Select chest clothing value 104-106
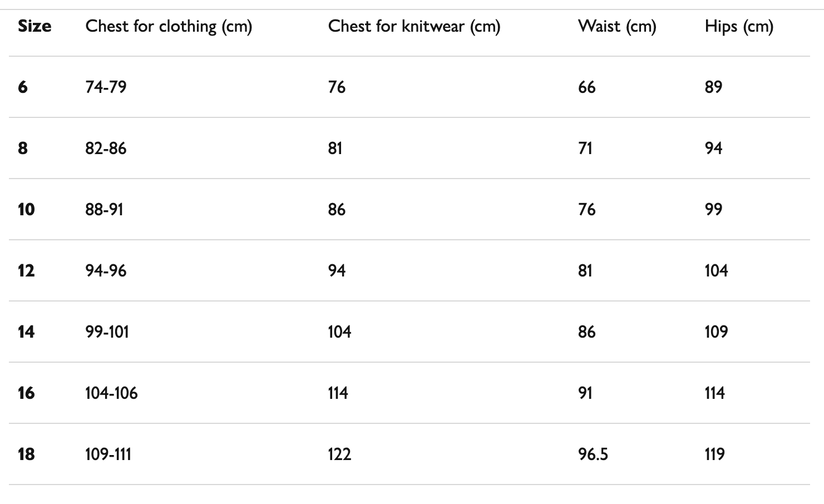 pos(111,393)
